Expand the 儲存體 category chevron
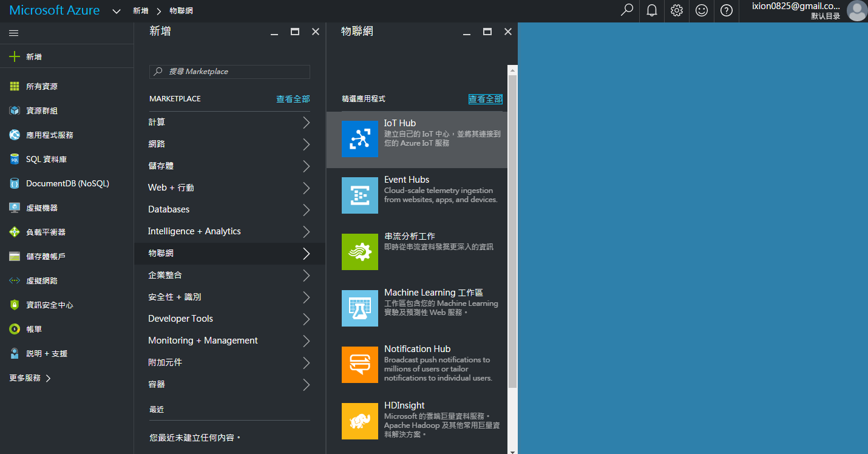The image size is (868, 454). click(306, 166)
